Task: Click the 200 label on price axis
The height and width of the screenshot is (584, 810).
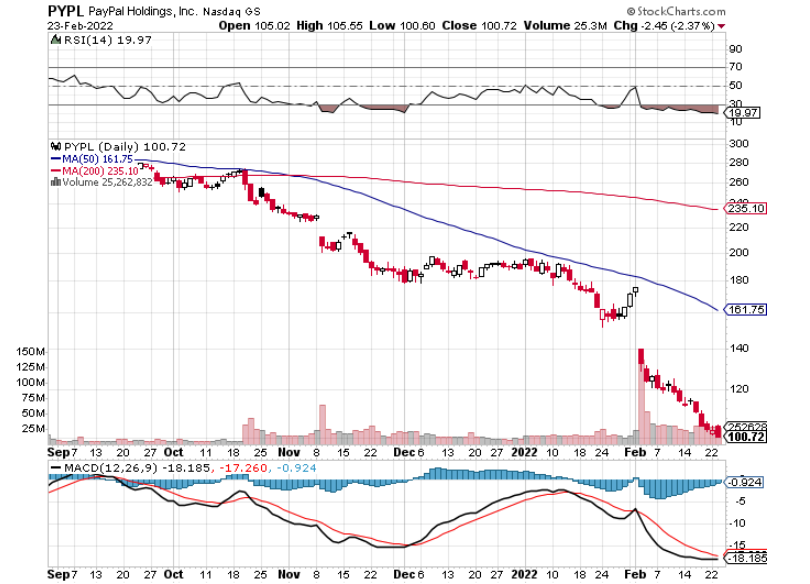Action: click(x=739, y=252)
